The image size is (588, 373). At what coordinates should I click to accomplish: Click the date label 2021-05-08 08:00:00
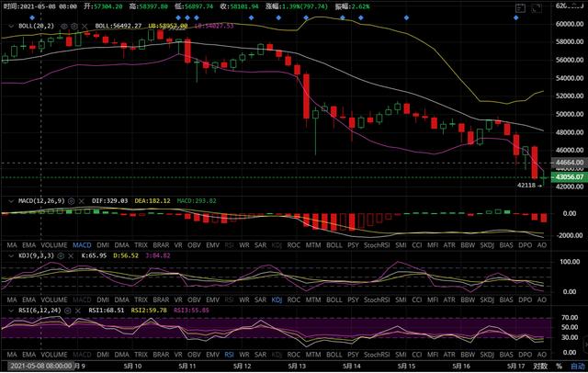coord(40,366)
